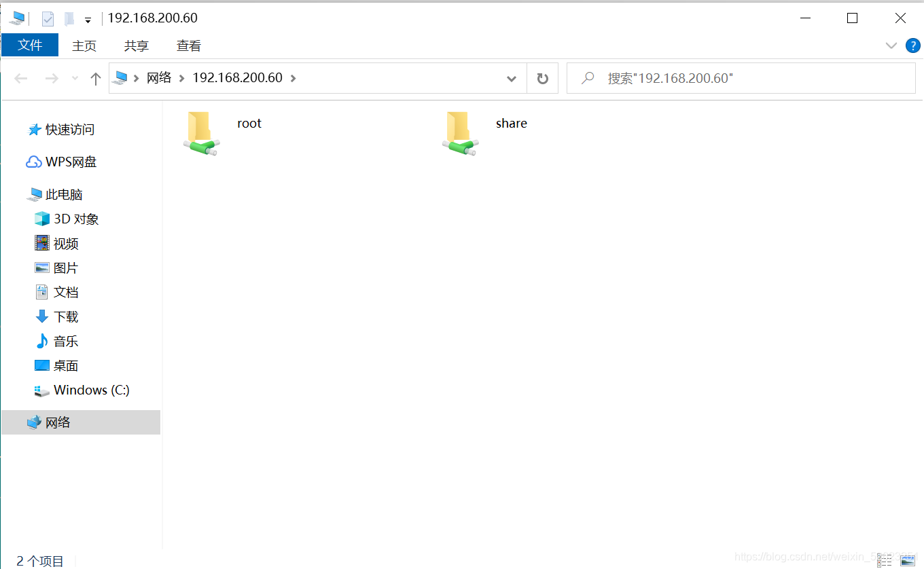Open Windows (C:) drive in the sidebar
This screenshot has width=924, height=569.
pos(92,390)
